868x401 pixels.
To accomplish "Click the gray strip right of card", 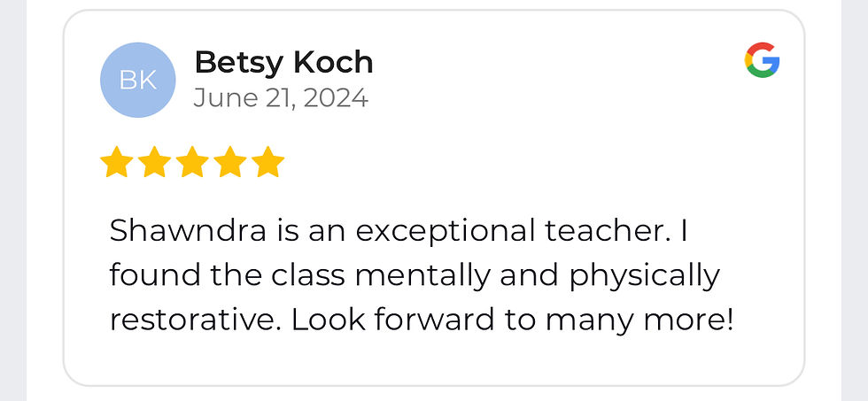I will [854, 200].
